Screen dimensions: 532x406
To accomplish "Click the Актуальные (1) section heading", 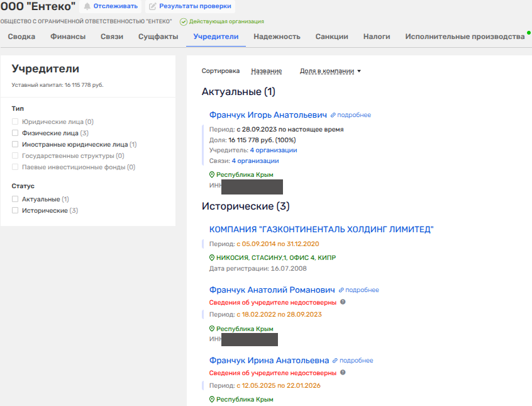I will click(x=238, y=92).
